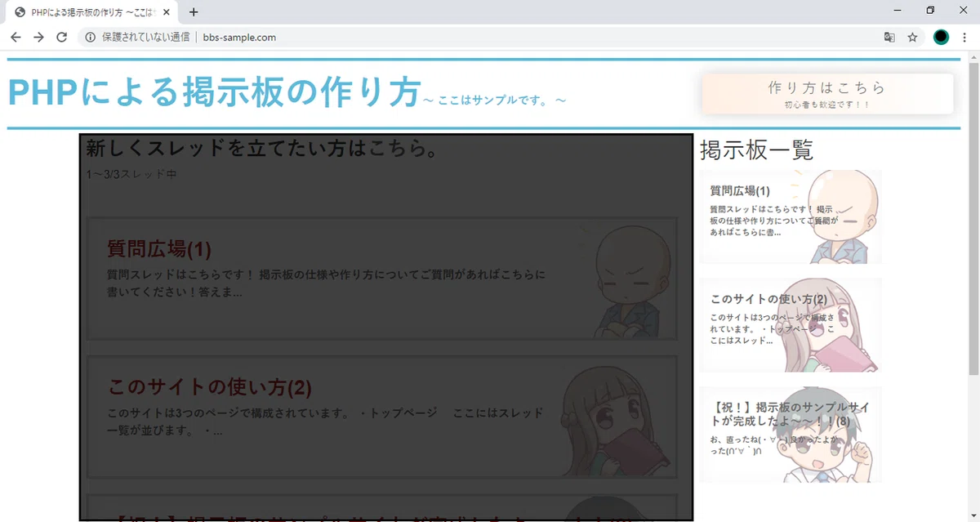The width and height of the screenshot is (980, 522).
Task: Click the 保護されていない通信 label
Action: [x=145, y=37]
